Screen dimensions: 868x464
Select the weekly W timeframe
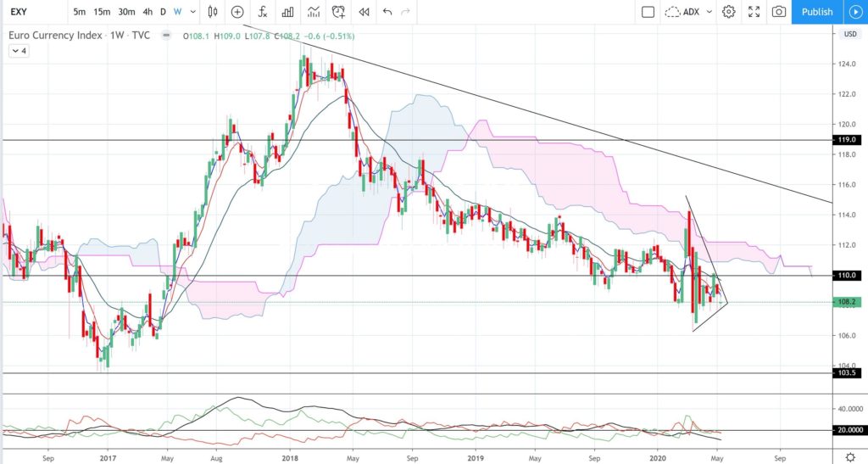pyautogui.click(x=177, y=12)
